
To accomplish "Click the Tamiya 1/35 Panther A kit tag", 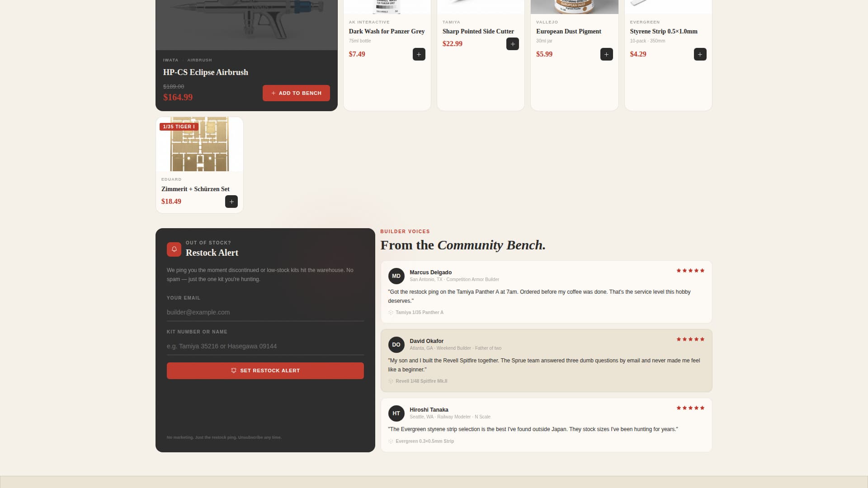I will (x=420, y=313).
